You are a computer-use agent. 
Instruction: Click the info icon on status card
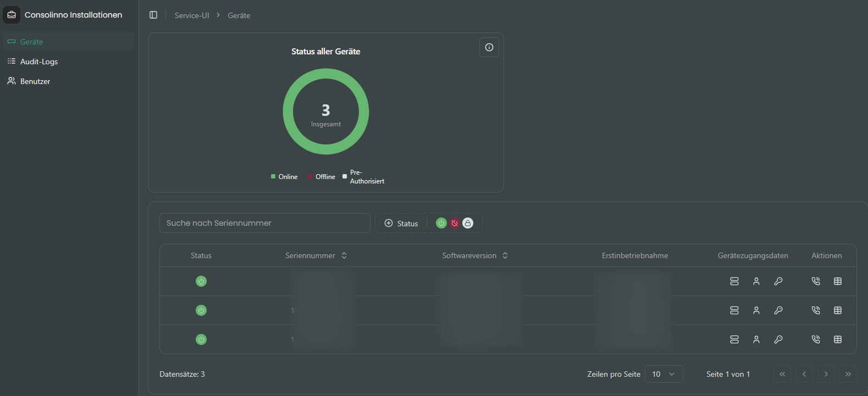pyautogui.click(x=489, y=47)
